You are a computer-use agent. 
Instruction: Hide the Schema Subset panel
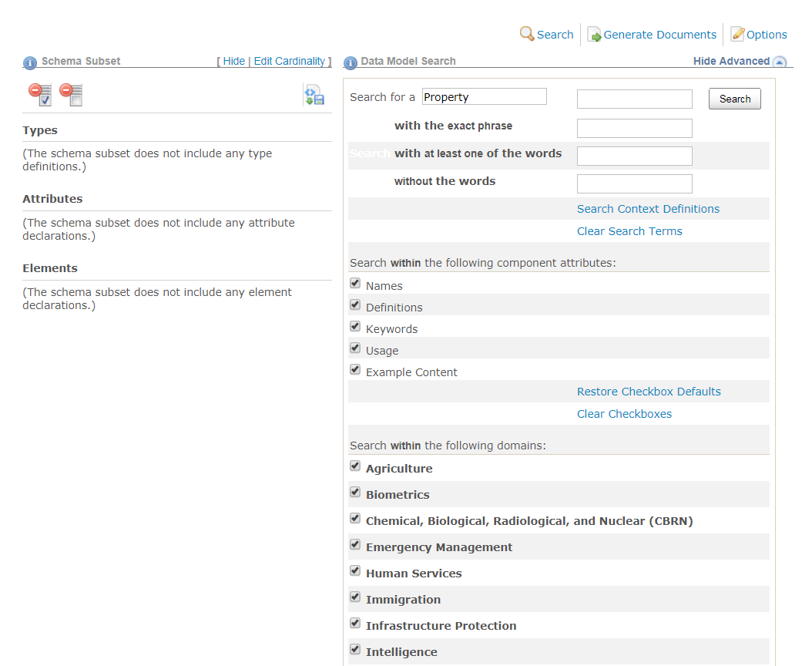234,62
